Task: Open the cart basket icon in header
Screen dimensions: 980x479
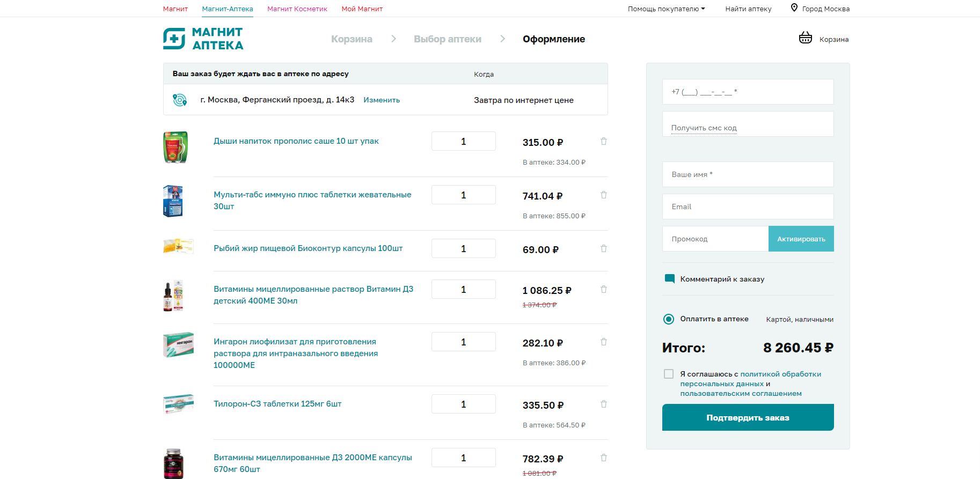Action: [805, 38]
